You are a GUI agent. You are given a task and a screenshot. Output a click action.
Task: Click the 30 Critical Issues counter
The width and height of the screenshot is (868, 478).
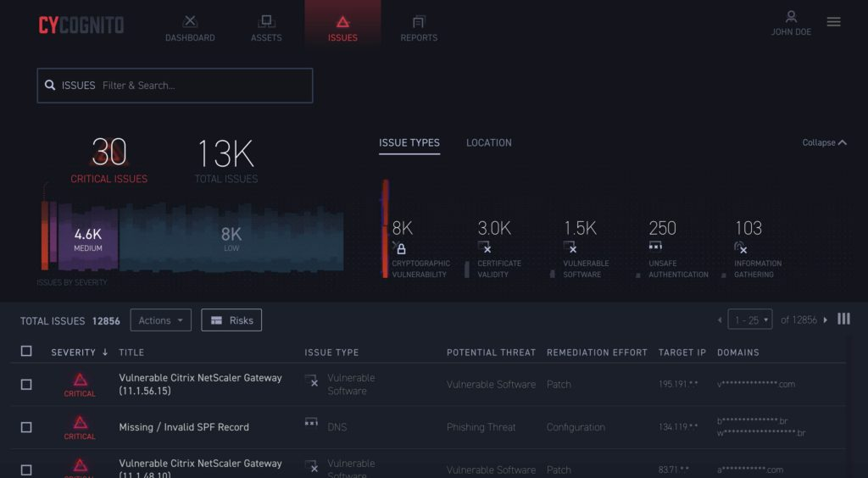pos(109,160)
